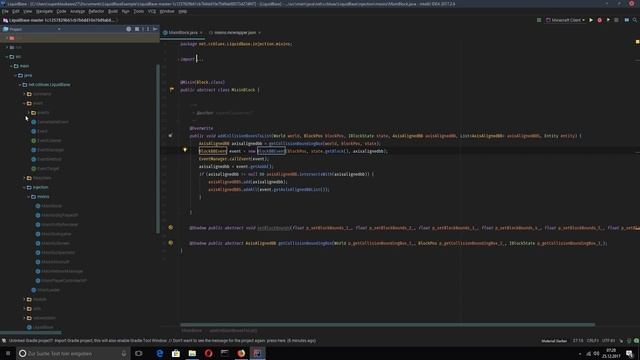Select the net.ccbluex.LiquidBase package
640x360 pixels.
49,84
